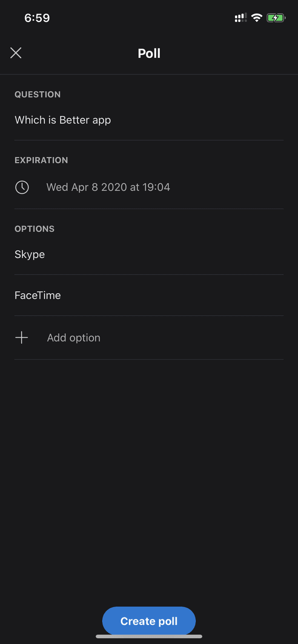The image size is (298, 644).
Task: Tap the Poll title in the header
Action: (149, 54)
